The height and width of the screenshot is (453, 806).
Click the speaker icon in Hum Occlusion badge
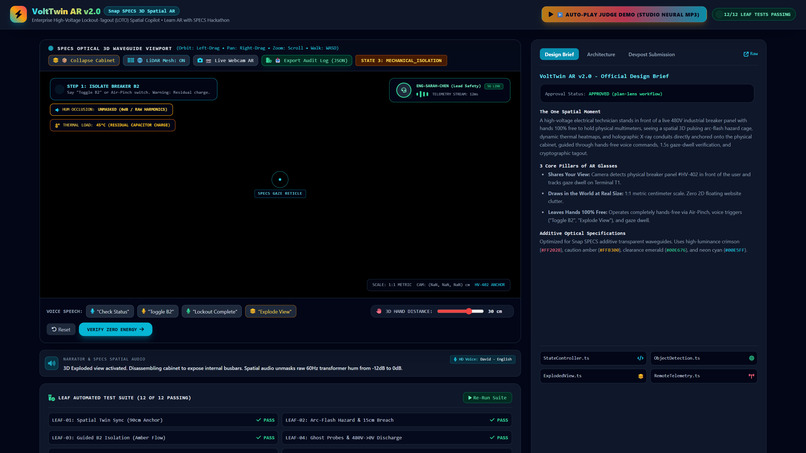(57, 110)
